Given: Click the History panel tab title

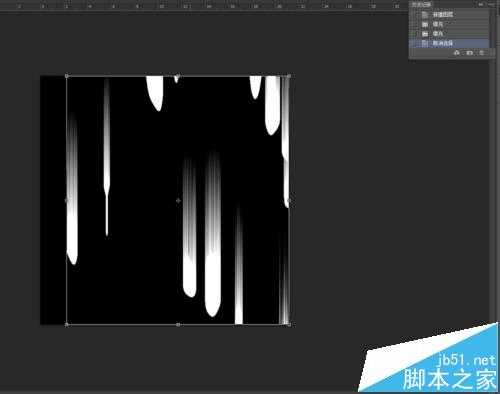Looking at the screenshot, I should pos(421,4).
